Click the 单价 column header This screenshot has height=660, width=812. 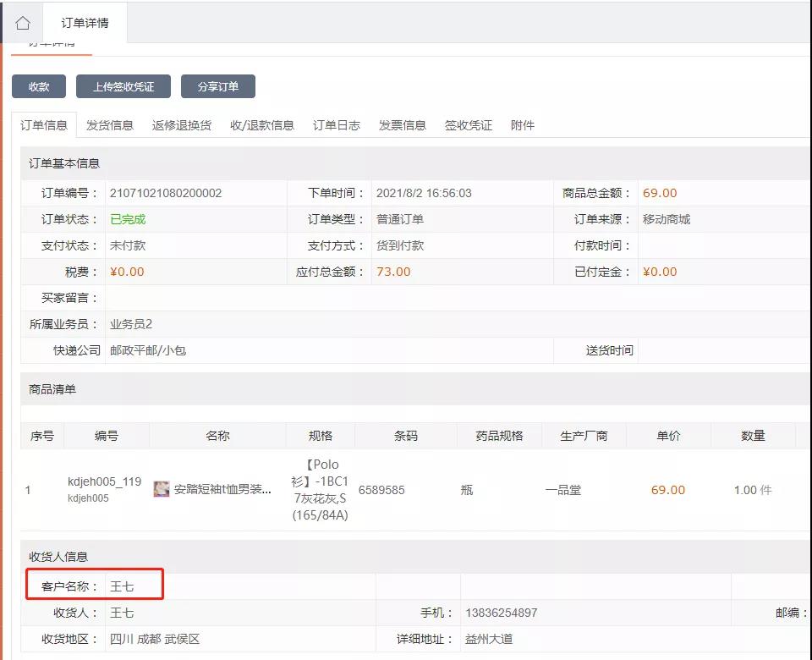668,436
